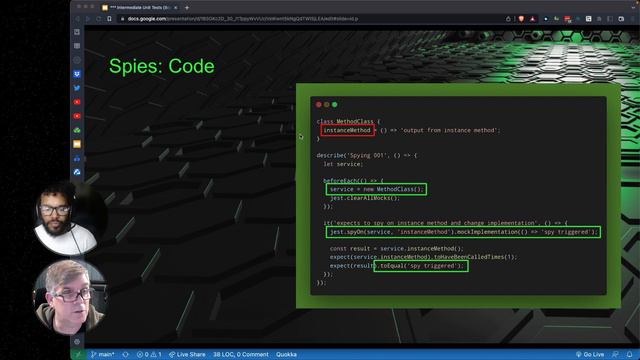Open the top sidebar panel icon
The height and width of the screenshot is (360, 640).
click(77, 32)
